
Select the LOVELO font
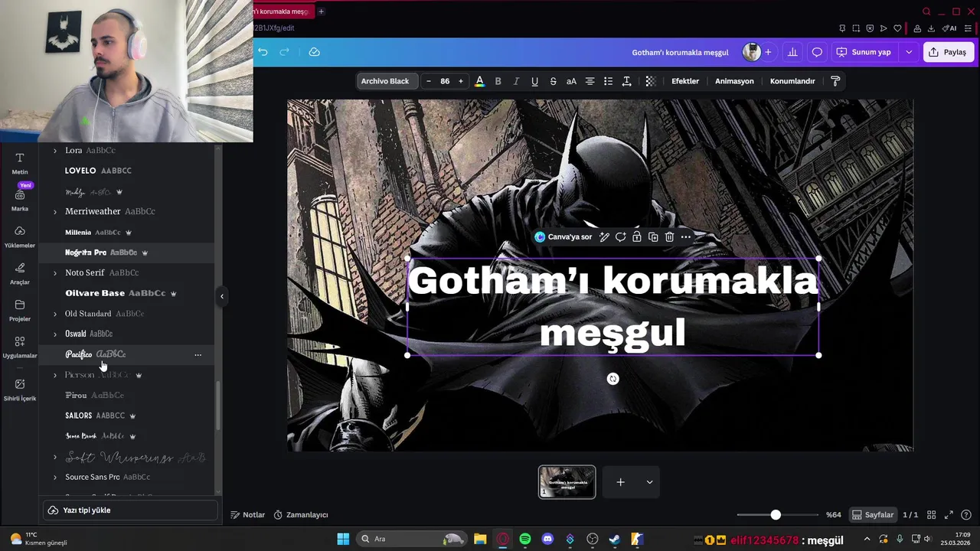126,171
